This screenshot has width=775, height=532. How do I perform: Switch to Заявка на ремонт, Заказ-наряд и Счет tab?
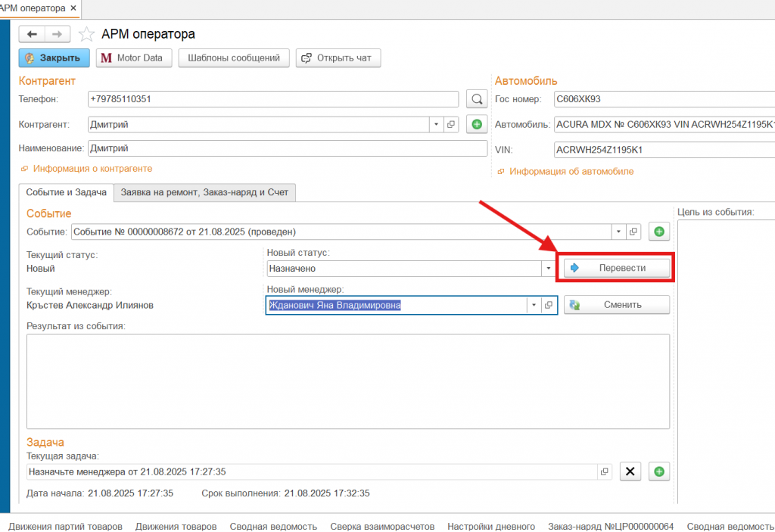click(204, 193)
